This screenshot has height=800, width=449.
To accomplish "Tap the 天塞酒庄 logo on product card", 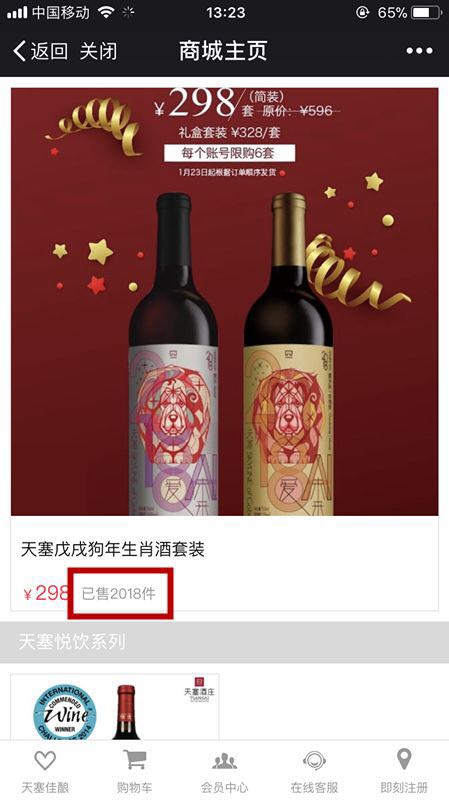I will click(x=199, y=689).
